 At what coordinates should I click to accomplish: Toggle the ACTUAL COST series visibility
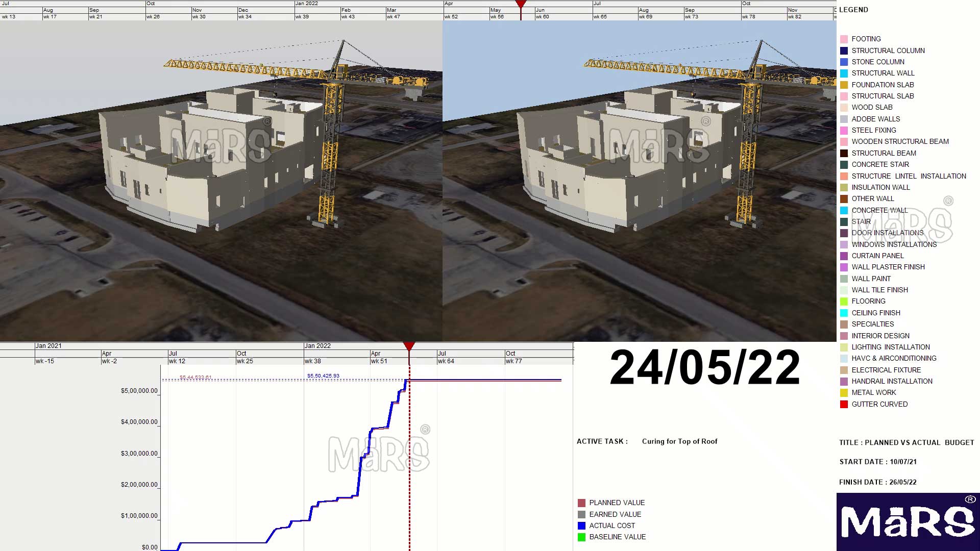coord(581,525)
